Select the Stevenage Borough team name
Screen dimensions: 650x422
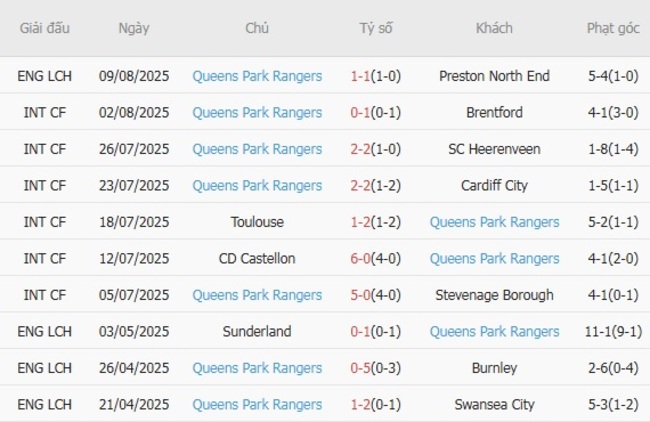(x=494, y=295)
